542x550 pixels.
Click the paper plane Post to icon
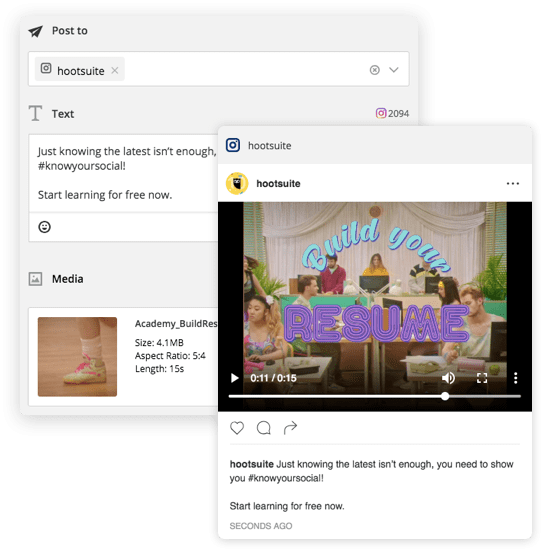35,31
